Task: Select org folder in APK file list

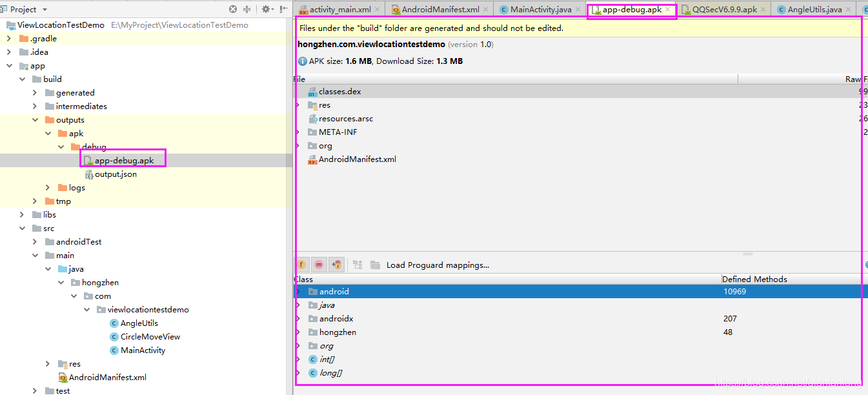Action: point(325,146)
